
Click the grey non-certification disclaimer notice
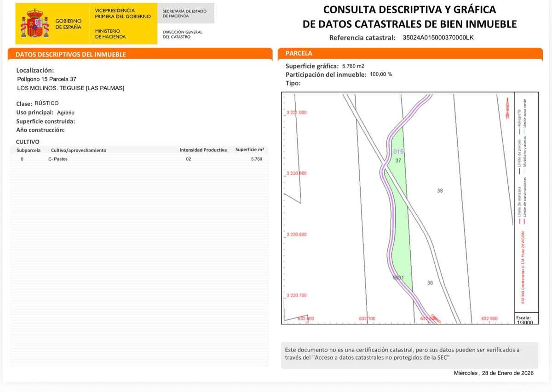click(x=409, y=355)
